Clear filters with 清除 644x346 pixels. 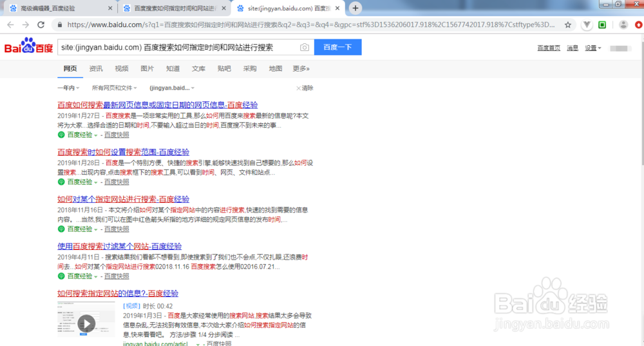(x=308, y=88)
